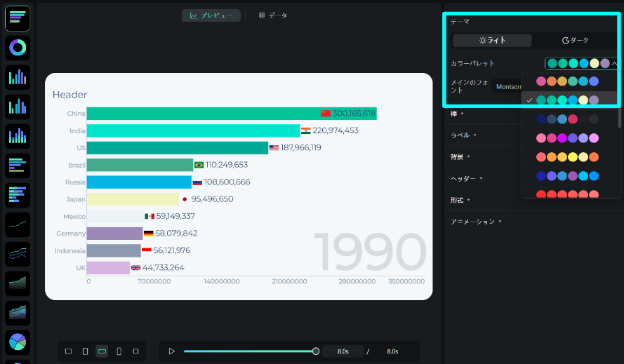Select the bar chart race icon in sidebar

click(x=18, y=18)
